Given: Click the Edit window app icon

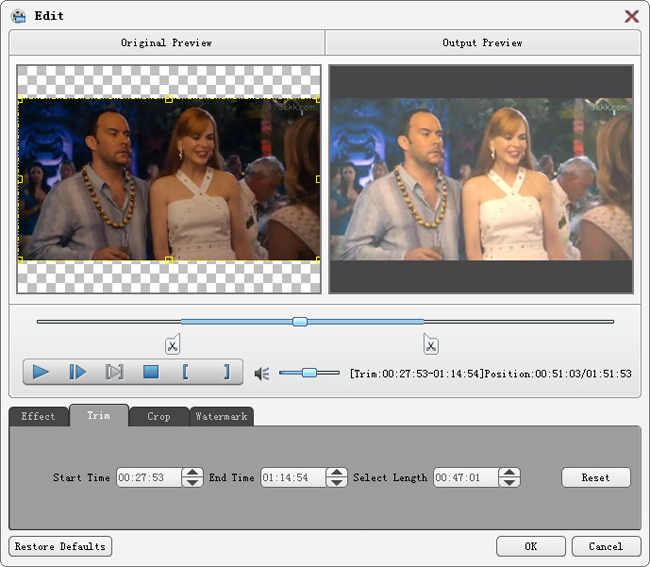Looking at the screenshot, I should pyautogui.click(x=19, y=16).
